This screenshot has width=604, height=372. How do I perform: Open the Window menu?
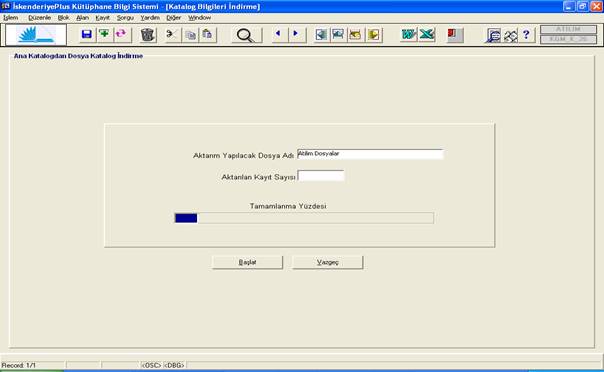click(200, 18)
